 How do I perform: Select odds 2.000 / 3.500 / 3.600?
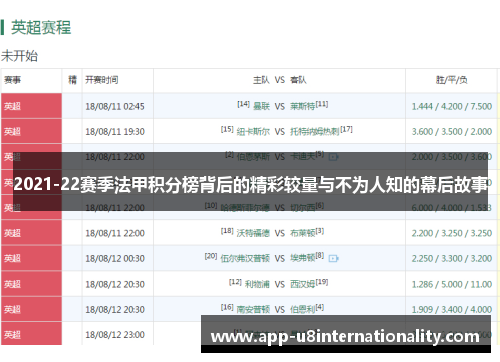pos(452,157)
